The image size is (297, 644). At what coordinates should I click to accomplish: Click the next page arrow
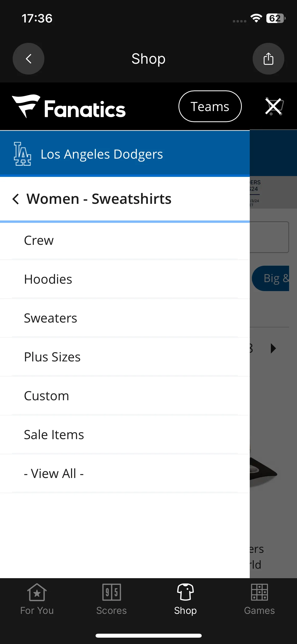point(273,348)
